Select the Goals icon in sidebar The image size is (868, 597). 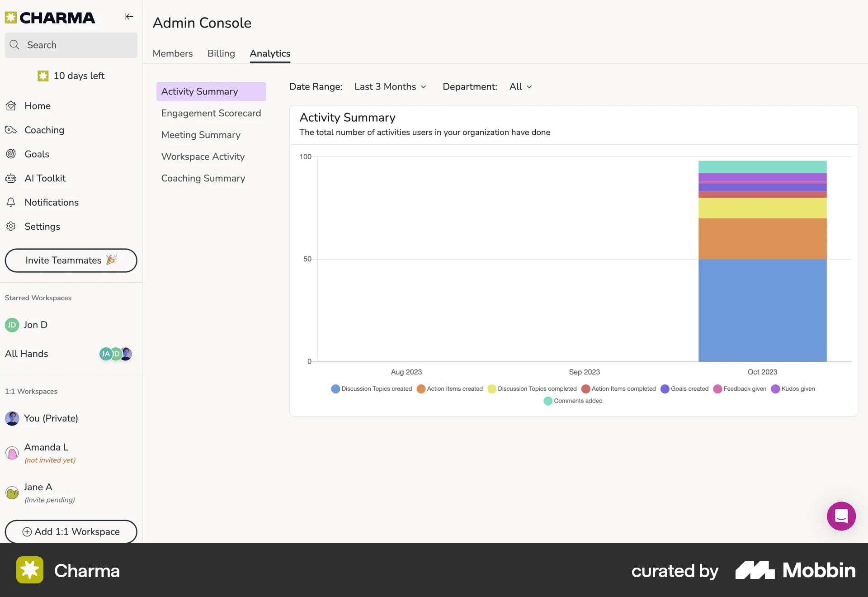tap(11, 154)
